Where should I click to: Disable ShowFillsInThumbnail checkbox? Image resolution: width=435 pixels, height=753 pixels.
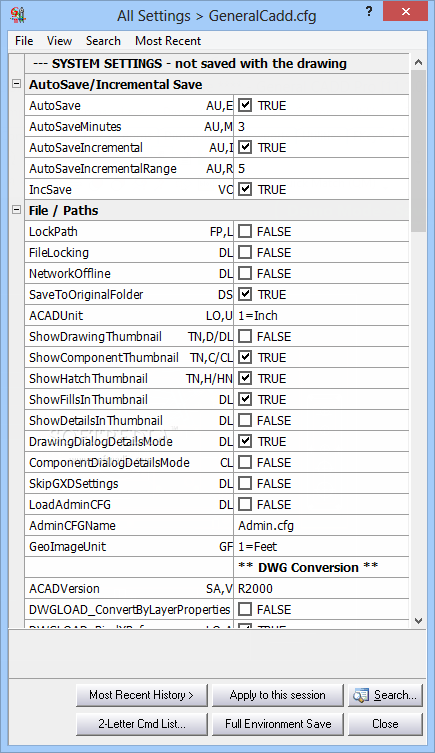click(245, 400)
